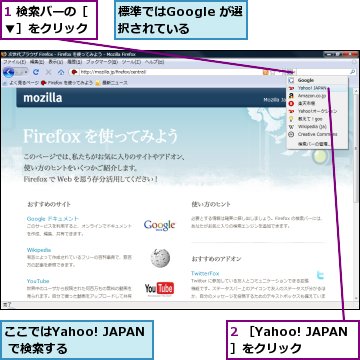Screen dimensions: 360x360
Task: Select Creative Commons in search engine list
Action: click(x=317, y=134)
